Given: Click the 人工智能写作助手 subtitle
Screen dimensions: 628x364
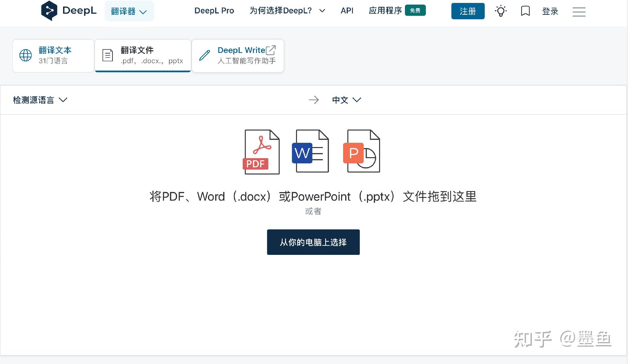Looking at the screenshot, I should (247, 61).
